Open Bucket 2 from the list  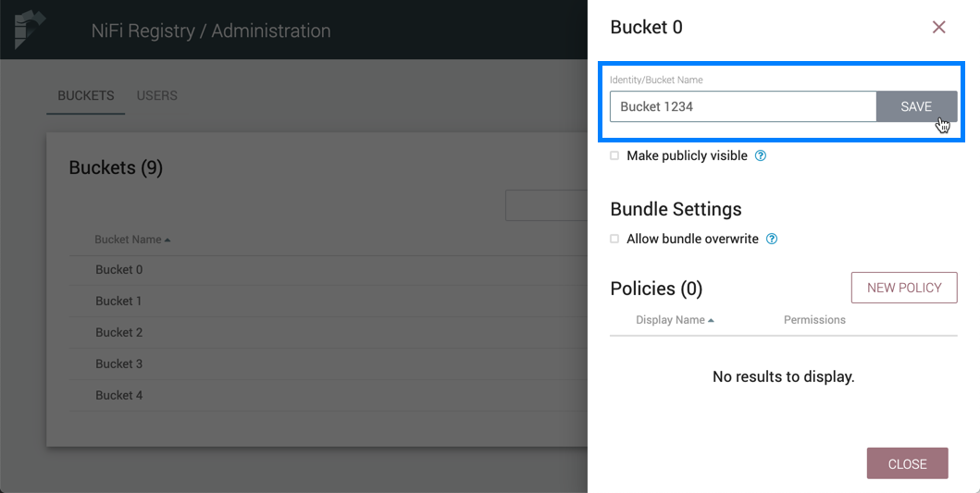[119, 333]
